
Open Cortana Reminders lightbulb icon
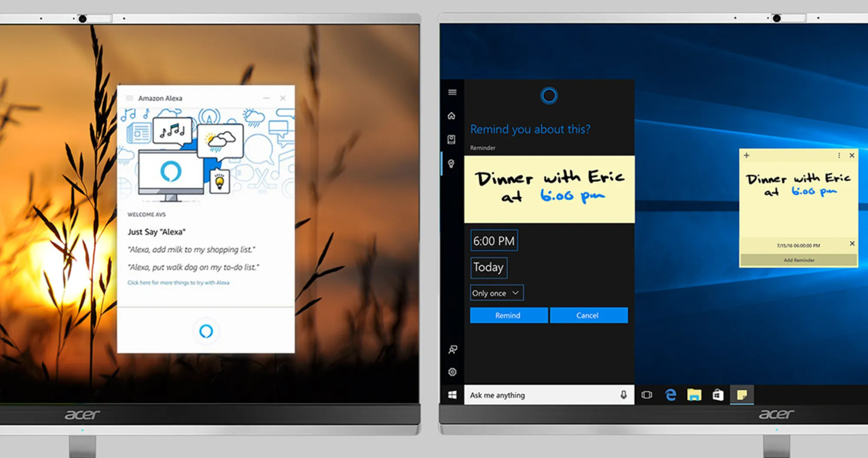(452, 164)
